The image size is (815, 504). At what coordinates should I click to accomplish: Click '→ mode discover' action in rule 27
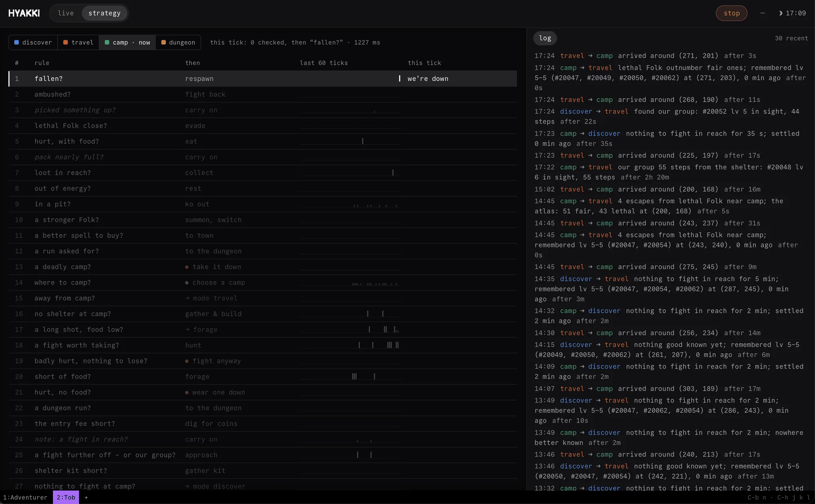pos(215,486)
